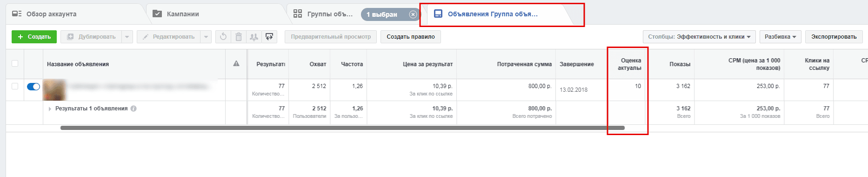
Task: Click the audience people icon in toolbar
Action: 254,37
